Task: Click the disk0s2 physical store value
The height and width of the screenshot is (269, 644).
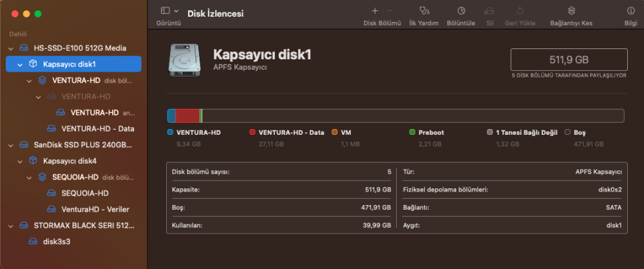Action: [610, 190]
